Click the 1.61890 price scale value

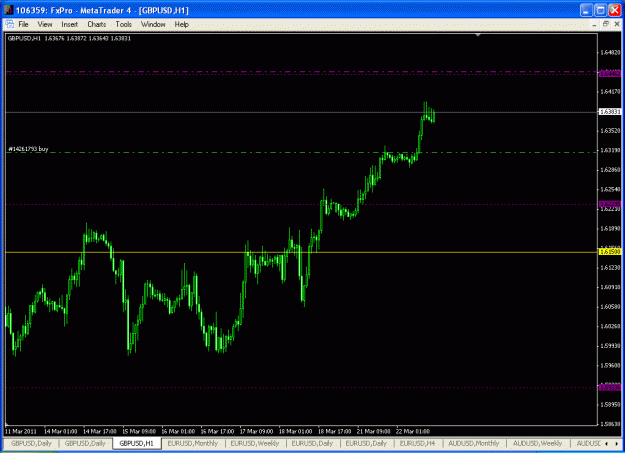point(610,228)
